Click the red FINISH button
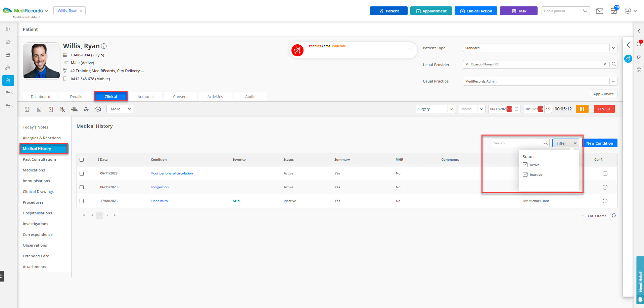The width and height of the screenshot is (644, 308). point(604,109)
